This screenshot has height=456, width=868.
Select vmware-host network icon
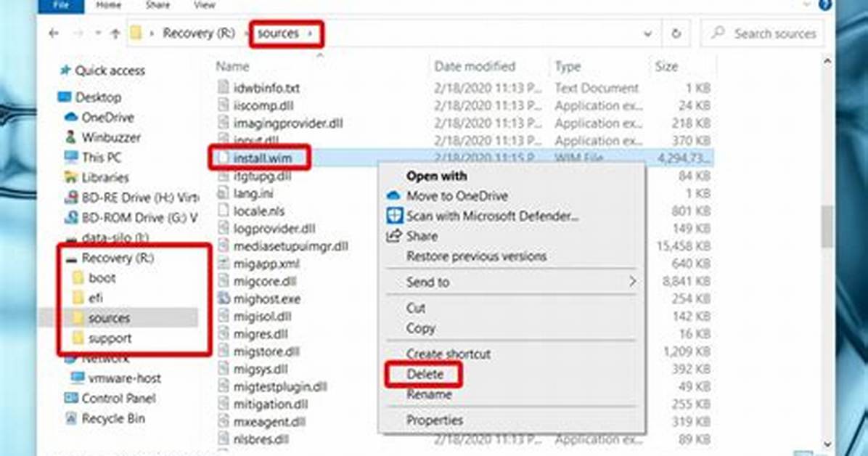tap(78, 378)
